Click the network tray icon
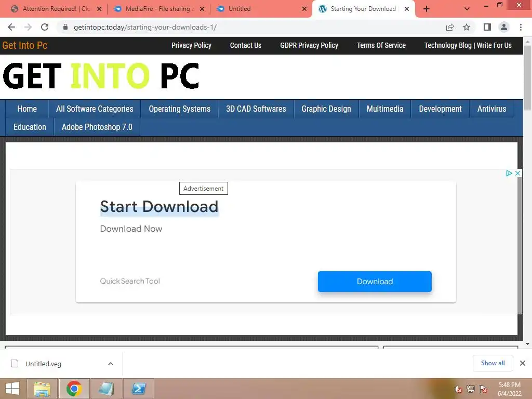532x399 pixels. point(471,389)
